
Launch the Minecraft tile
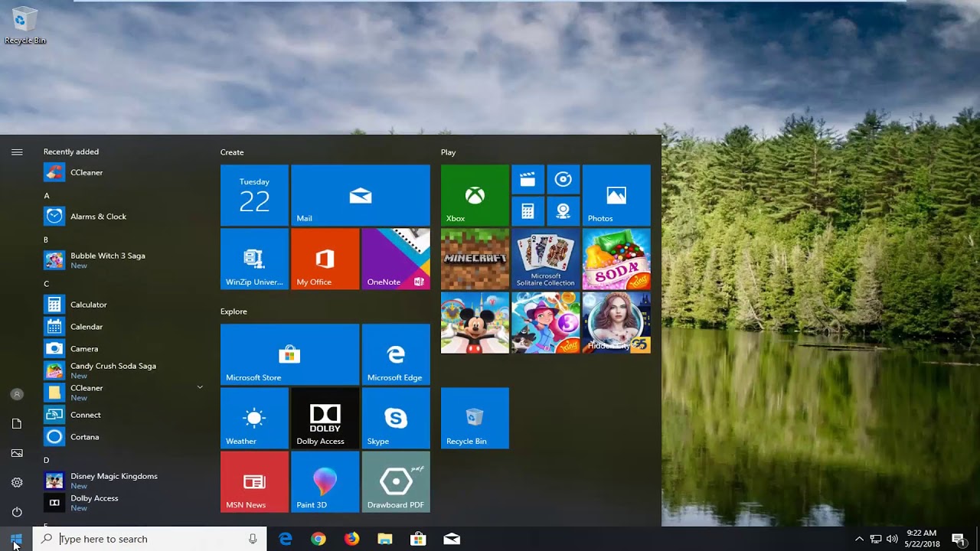(475, 259)
